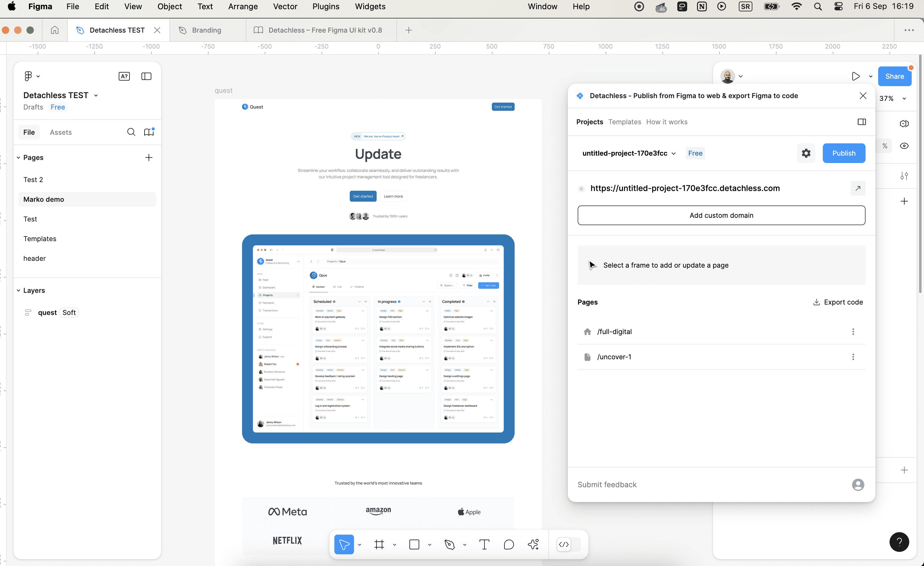
Task: Select the vector pen tool
Action: [449, 544]
